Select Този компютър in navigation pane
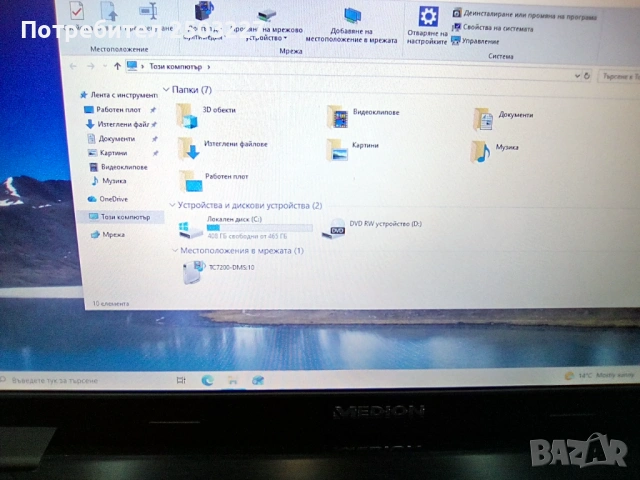Image resolution: width=640 pixels, height=480 pixels. pyautogui.click(x=120, y=217)
